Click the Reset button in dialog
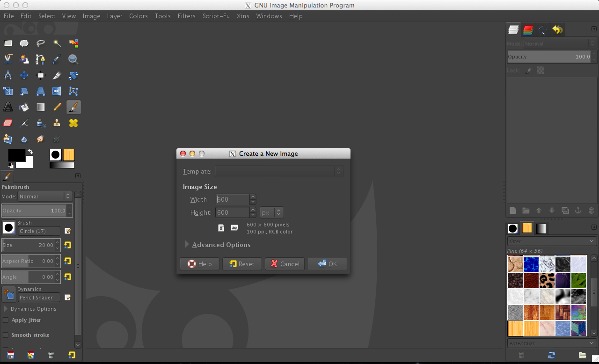This screenshot has height=364, width=599. [x=242, y=264]
